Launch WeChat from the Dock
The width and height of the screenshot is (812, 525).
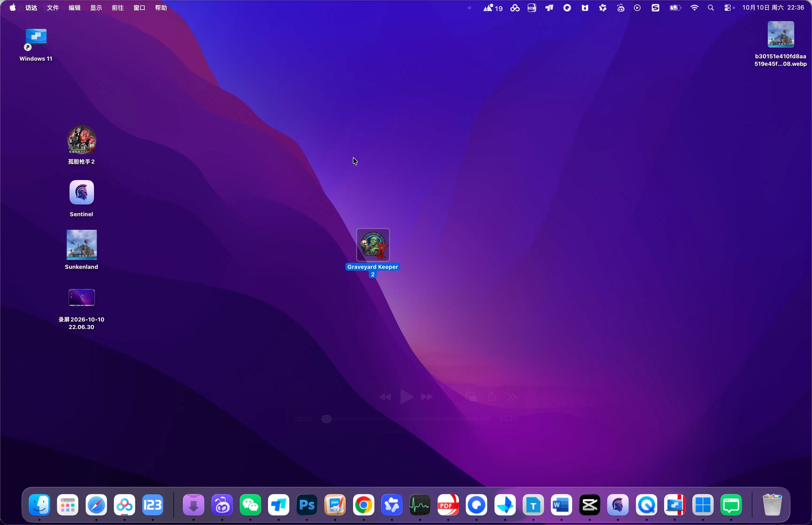(x=250, y=505)
